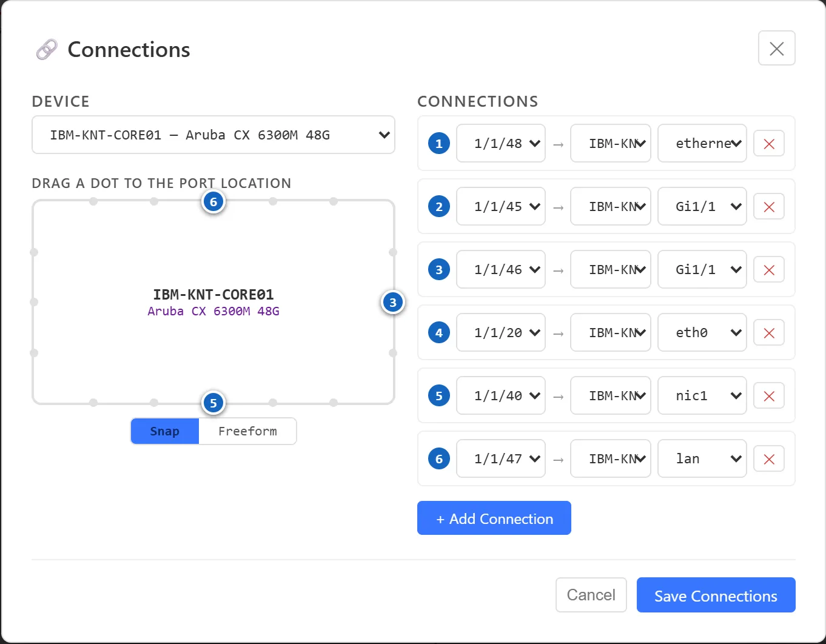Open the target device dropdown in row 1

611,144
